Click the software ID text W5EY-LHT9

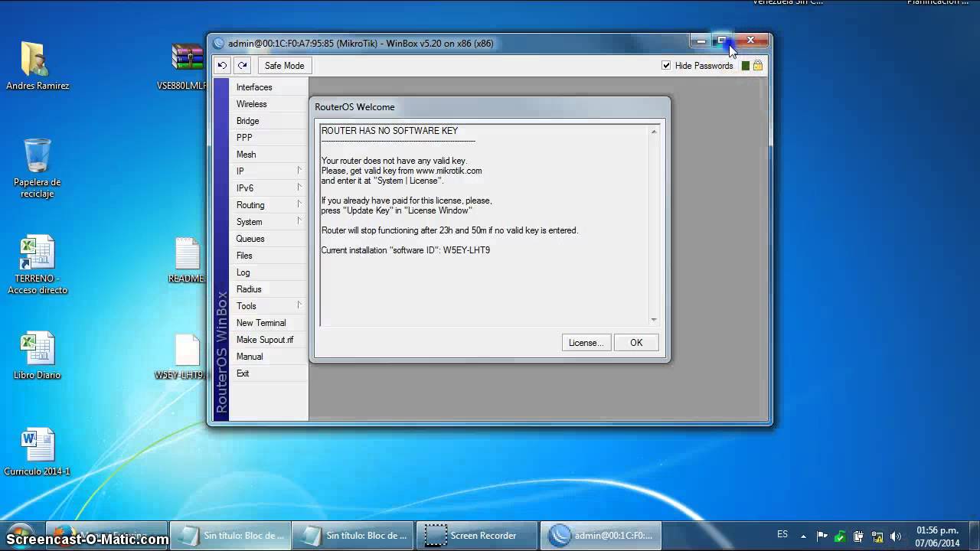[466, 250]
